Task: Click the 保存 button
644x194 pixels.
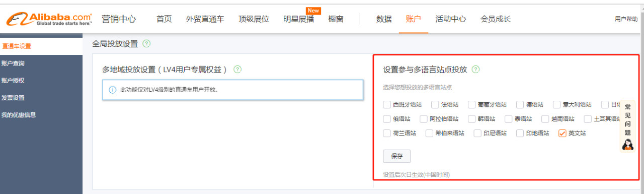Action: [396, 156]
